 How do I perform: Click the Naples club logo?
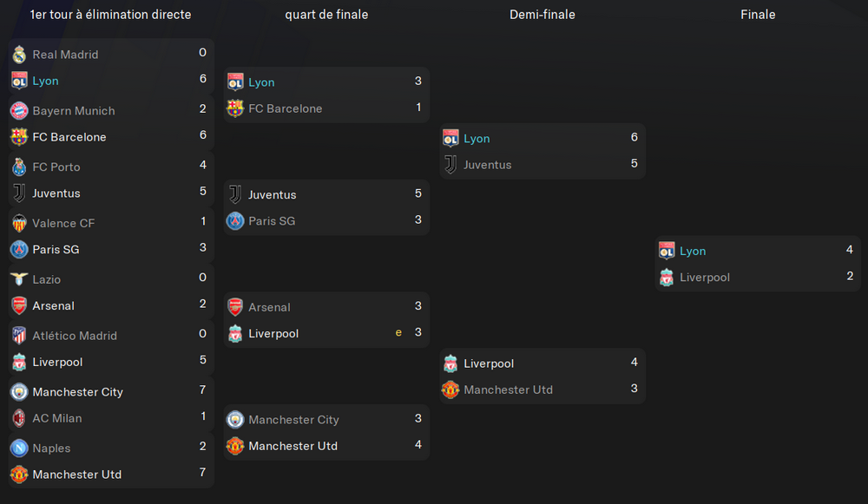click(19, 448)
